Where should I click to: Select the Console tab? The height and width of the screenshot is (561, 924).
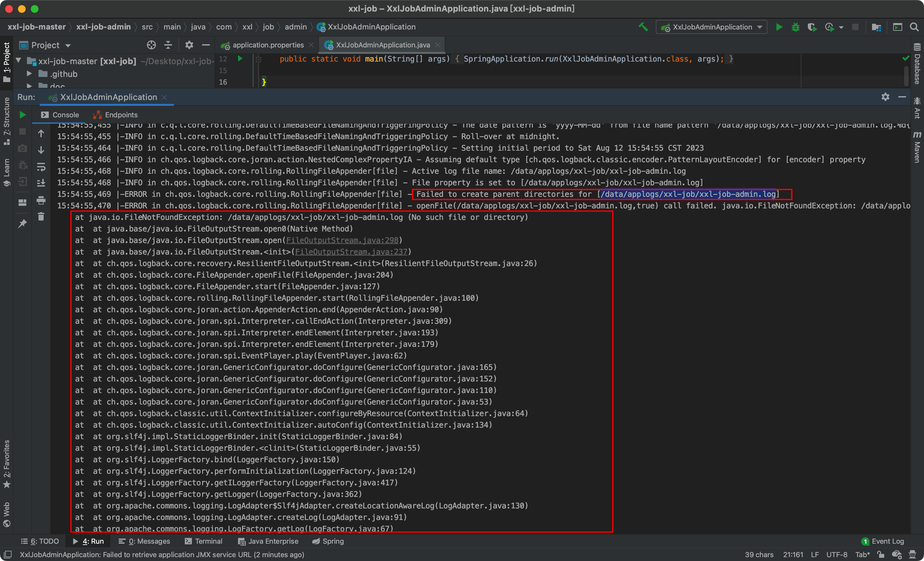click(60, 115)
